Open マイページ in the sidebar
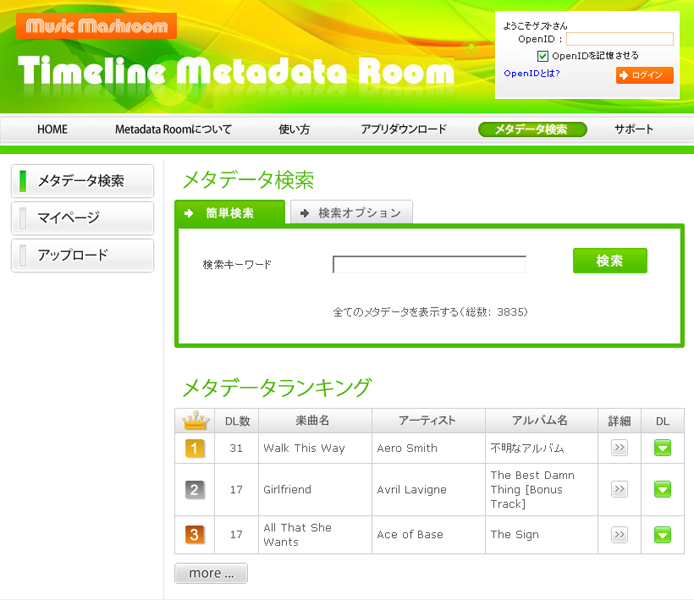694x600 pixels. point(82,218)
